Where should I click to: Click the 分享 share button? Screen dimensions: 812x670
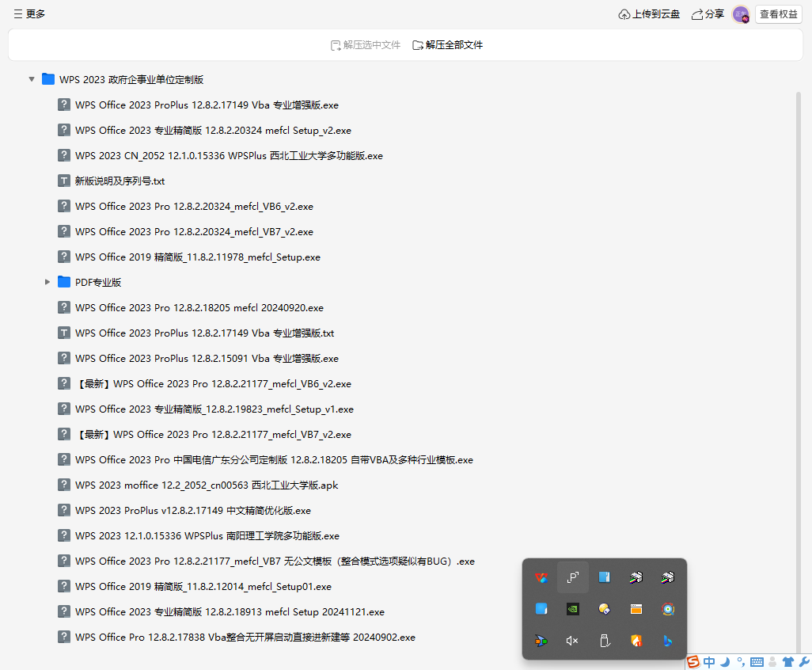click(x=708, y=14)
